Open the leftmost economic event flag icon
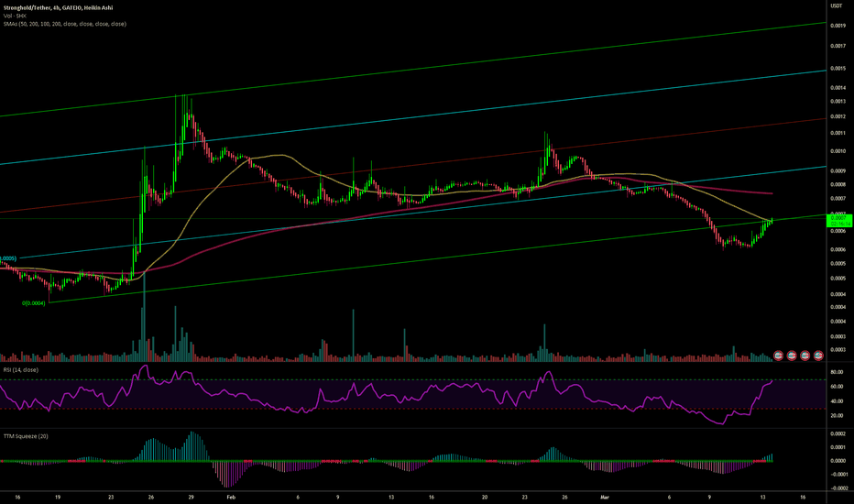854x504 pixels. pyautogui.click(x=778, y=356)
